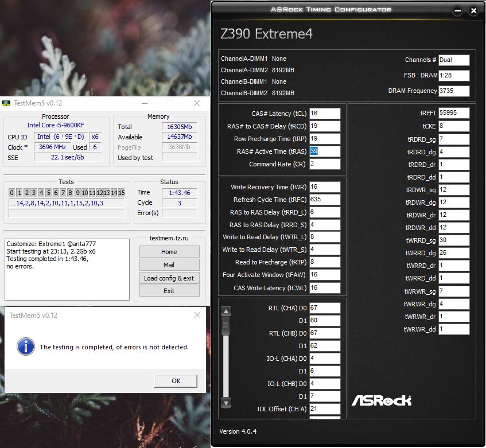Click the FSB : DRAM ratio field
Viewport: 486px width, 448px height.
(454, 75)
